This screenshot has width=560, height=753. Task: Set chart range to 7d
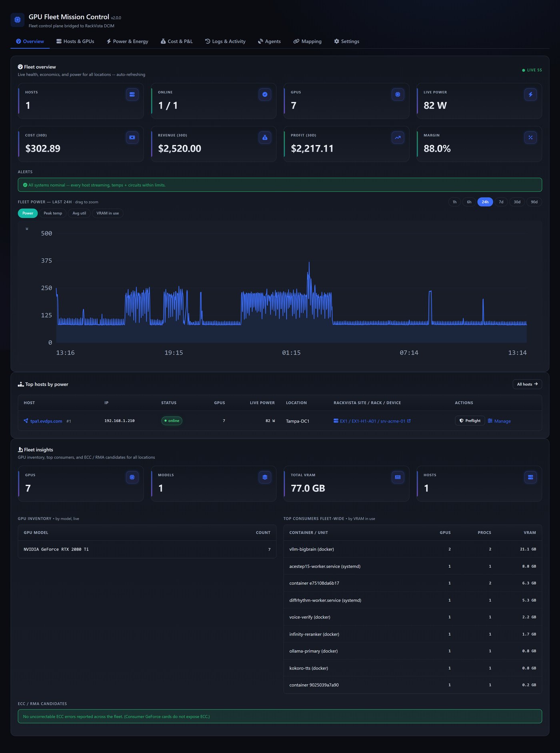[501, 202]
